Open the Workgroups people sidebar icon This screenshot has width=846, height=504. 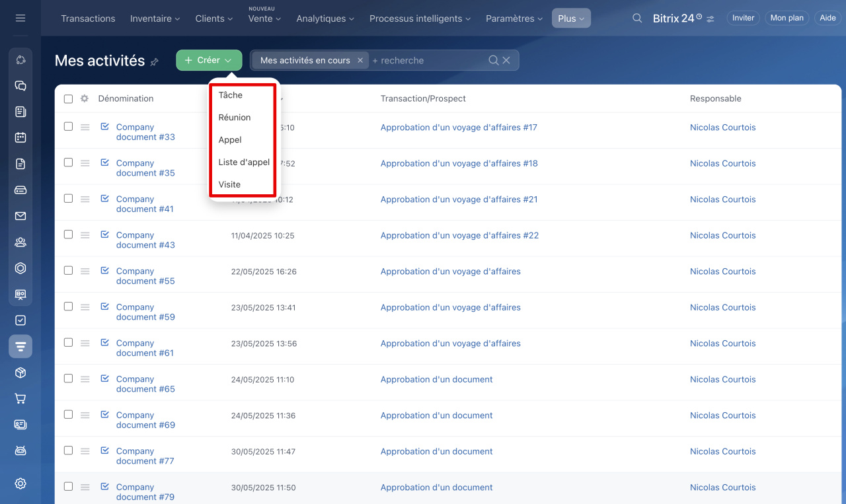tap(20, 242)
